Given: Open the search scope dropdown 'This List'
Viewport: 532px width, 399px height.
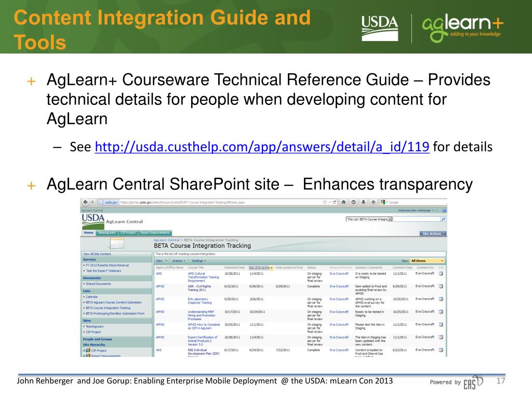Looking at the screenshot, I should (369, 219).
